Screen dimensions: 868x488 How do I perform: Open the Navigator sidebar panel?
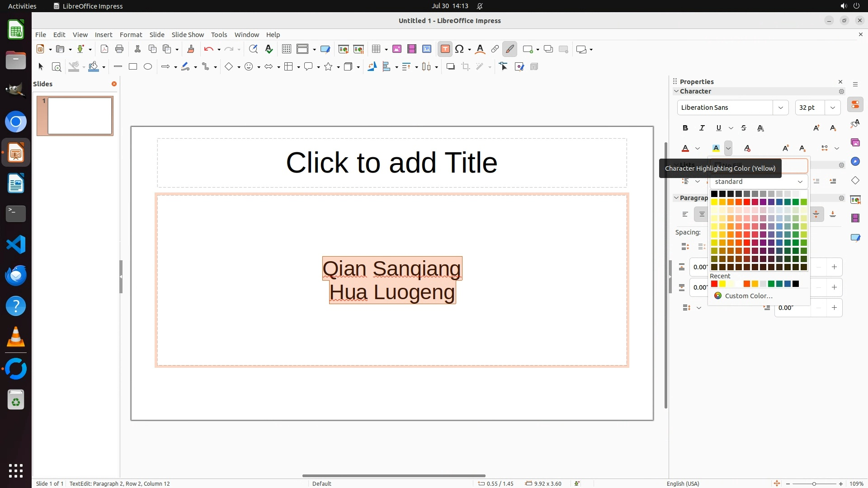(855, 162)
